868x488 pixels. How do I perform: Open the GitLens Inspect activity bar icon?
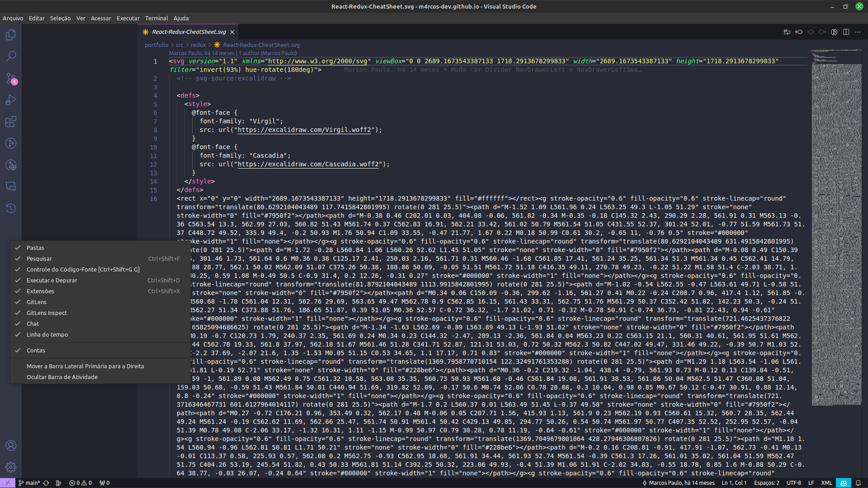coord(11,165)
